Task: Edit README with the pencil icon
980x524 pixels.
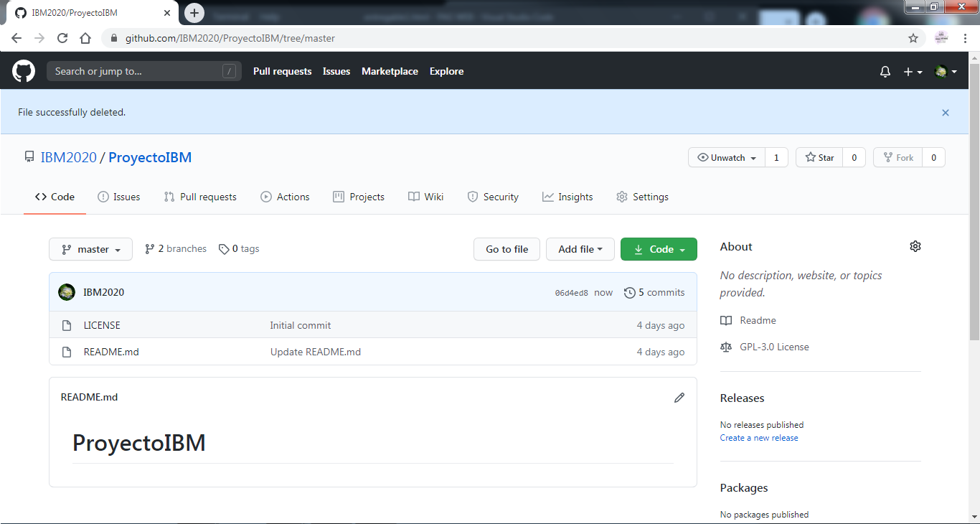Action: coord(679,397)
